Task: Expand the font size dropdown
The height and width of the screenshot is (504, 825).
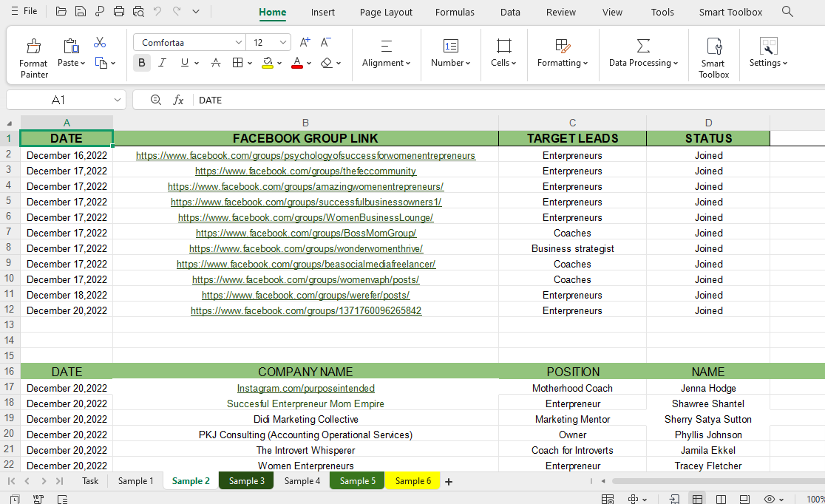Action: [282, 43]
